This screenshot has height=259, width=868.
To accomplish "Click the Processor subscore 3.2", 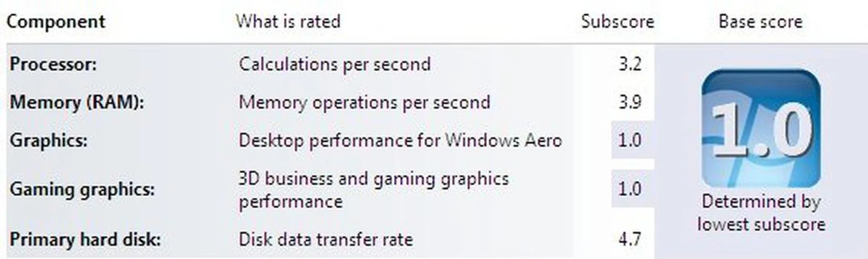I will pos(630,64).
